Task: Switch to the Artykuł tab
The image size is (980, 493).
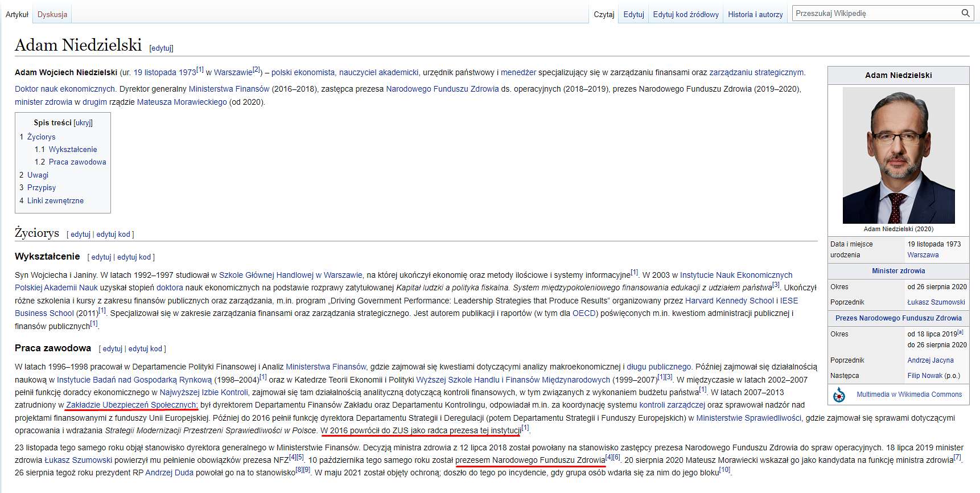Action: tap(17, 14)
